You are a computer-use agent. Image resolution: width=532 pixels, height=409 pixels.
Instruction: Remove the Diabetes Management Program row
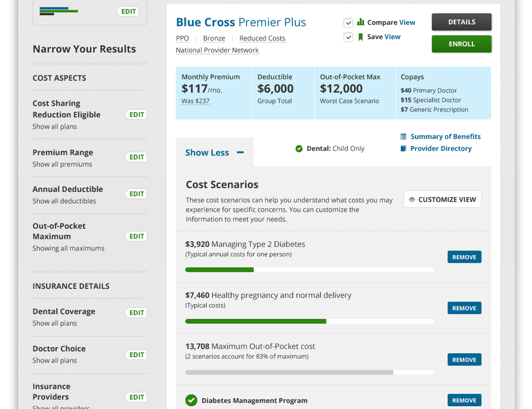click(x=464, y=400)
